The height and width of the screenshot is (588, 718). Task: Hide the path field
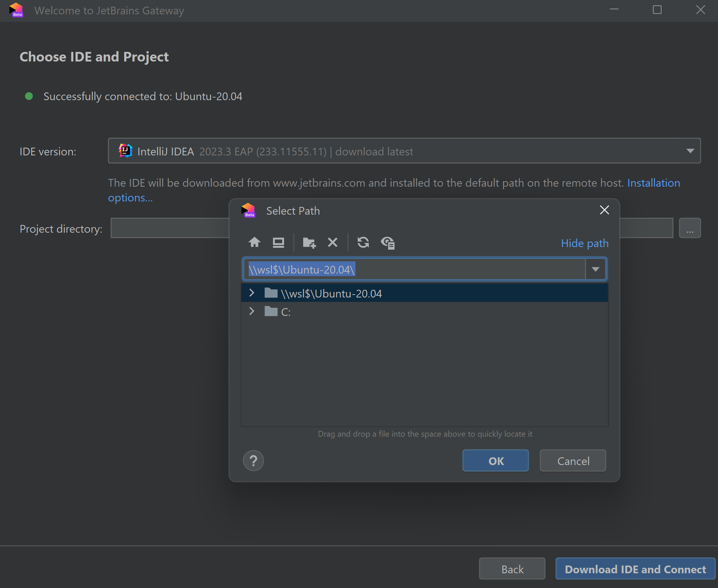coord(584,243)
